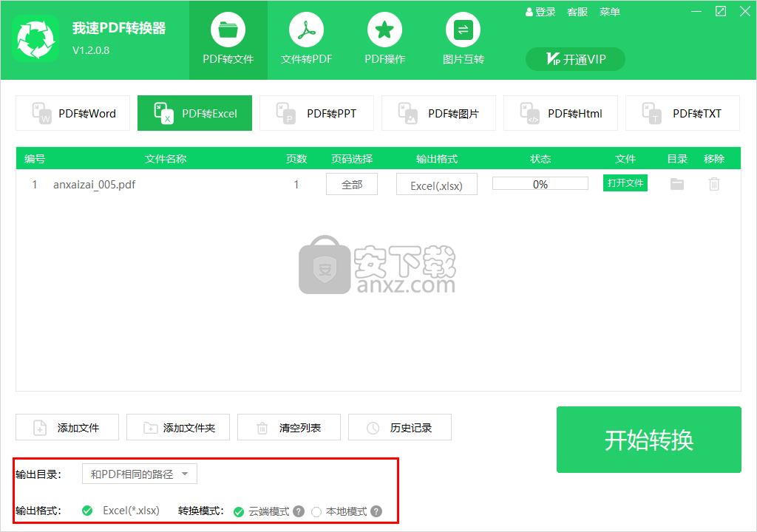Click 全部 page selection button
This screenshot has width=757, height=532.
[x=352, y=185]
